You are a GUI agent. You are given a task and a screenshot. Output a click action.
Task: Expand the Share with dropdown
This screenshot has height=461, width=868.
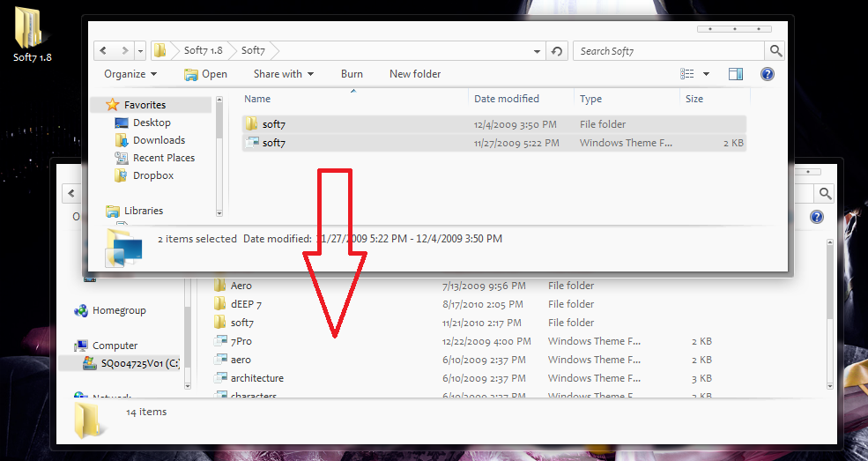click(x=283, y=74)
